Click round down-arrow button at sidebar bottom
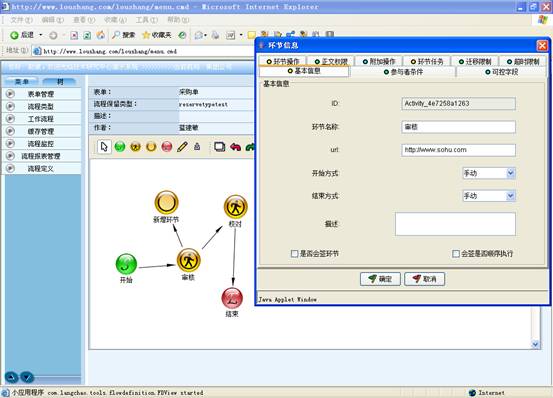This screenshot has width=553, height=398. click(x=27, y=377)
